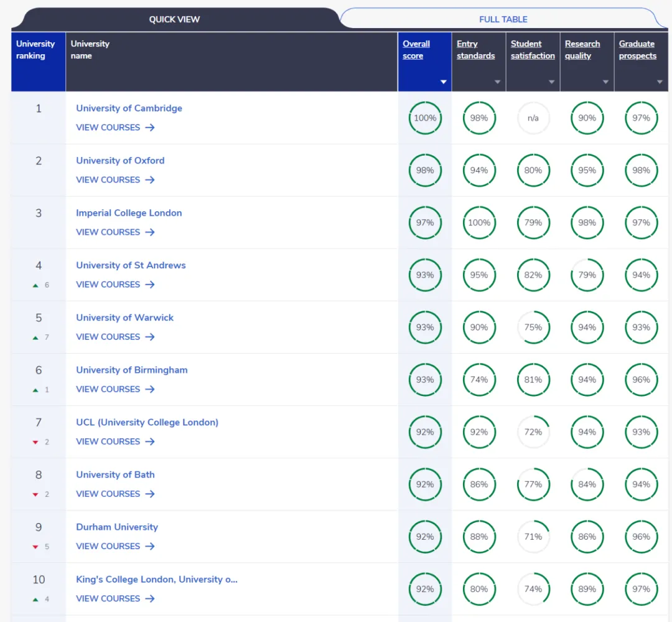The image size is (672, 622).
Task: Open Student satisfaction sort arrow
Action: click(551, 82)
